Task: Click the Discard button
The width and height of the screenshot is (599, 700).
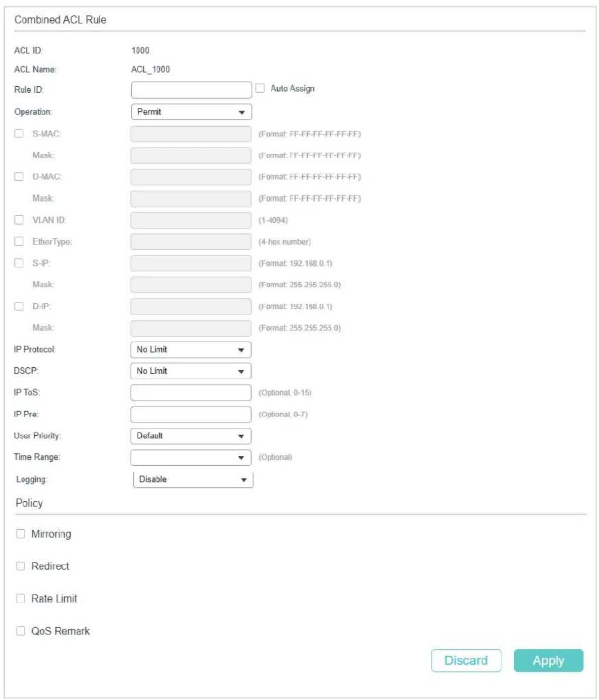Action: pos(466,660)
